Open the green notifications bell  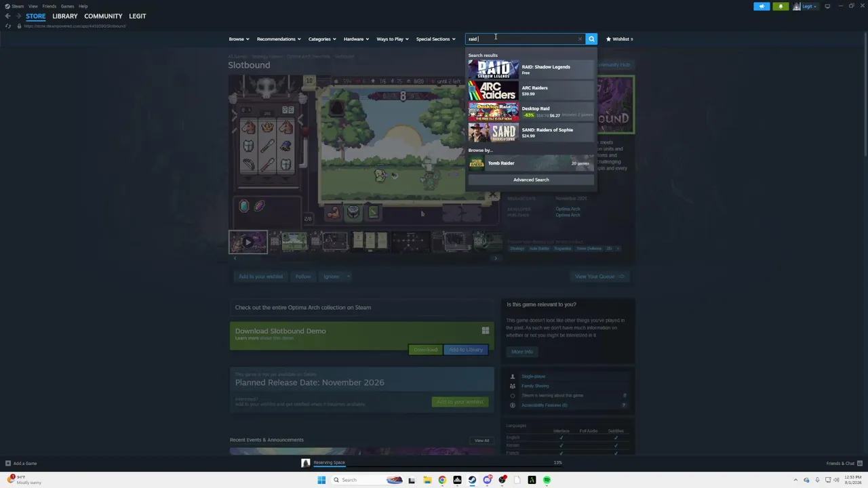click(x=781, y=6)
